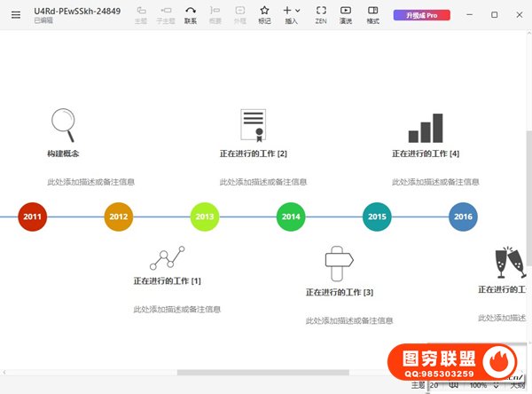Image resolution: width=532 pixels, height=394 pixels.
Task: Click the horizontal scrollbar thumb
Action: pos(262,374)
